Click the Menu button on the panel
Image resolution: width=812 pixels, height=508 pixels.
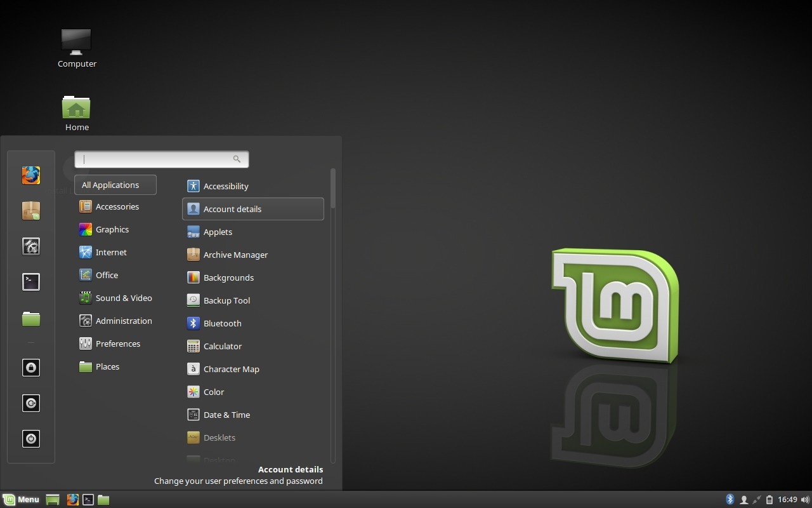click(21, 500)
